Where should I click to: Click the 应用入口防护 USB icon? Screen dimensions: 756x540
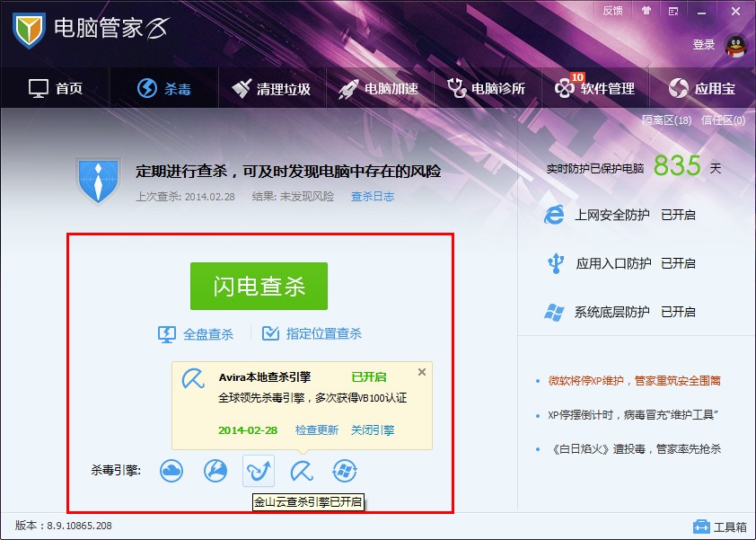[556, 263]
